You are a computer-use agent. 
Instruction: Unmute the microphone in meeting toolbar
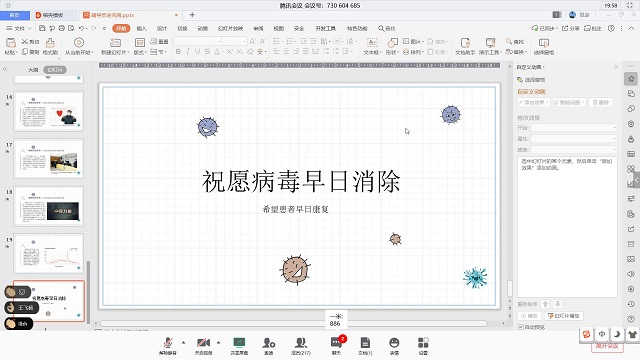click(x=168, y=345)
